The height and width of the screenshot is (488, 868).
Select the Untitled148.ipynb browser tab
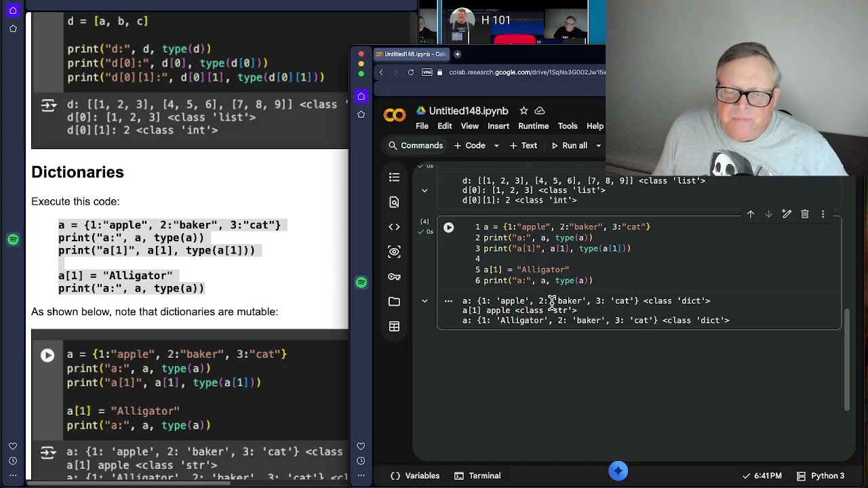pyautogui.click(x=410, y=54)
